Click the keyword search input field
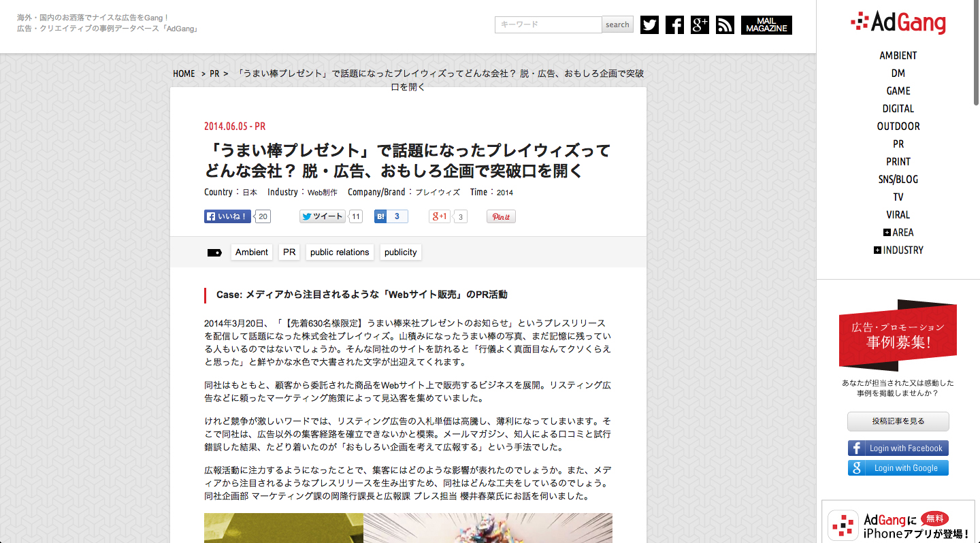 pyautogui.click(x=548, y=24)
